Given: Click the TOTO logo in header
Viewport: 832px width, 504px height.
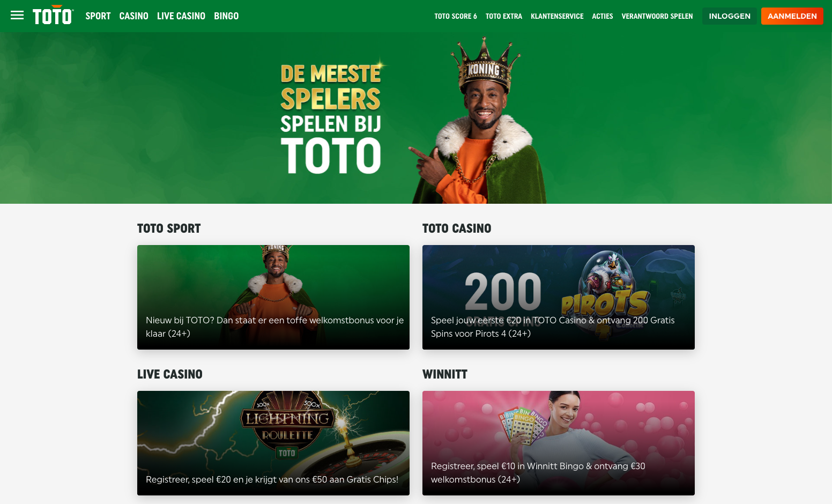Looking at the screenshot, I should tap(53, 16).
